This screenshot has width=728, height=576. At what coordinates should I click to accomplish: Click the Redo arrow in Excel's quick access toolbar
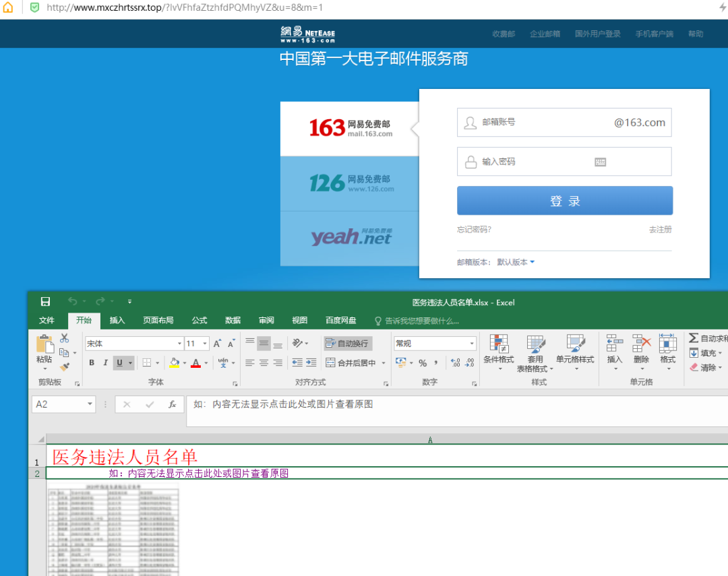pos(100,302)
